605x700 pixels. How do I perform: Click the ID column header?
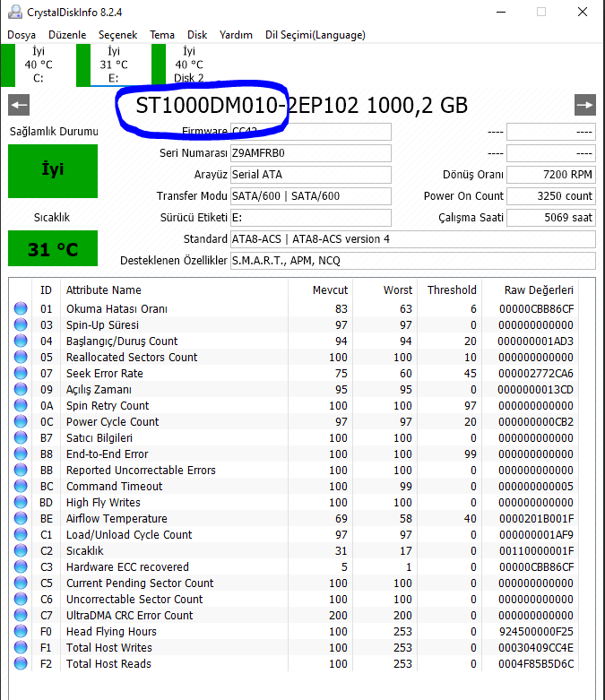46,290
